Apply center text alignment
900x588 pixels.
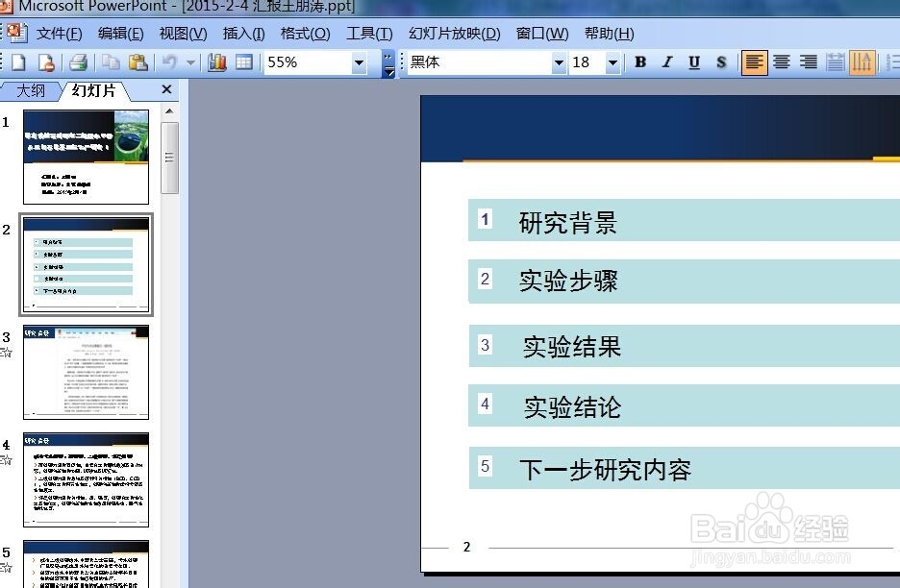pos(781,61)
